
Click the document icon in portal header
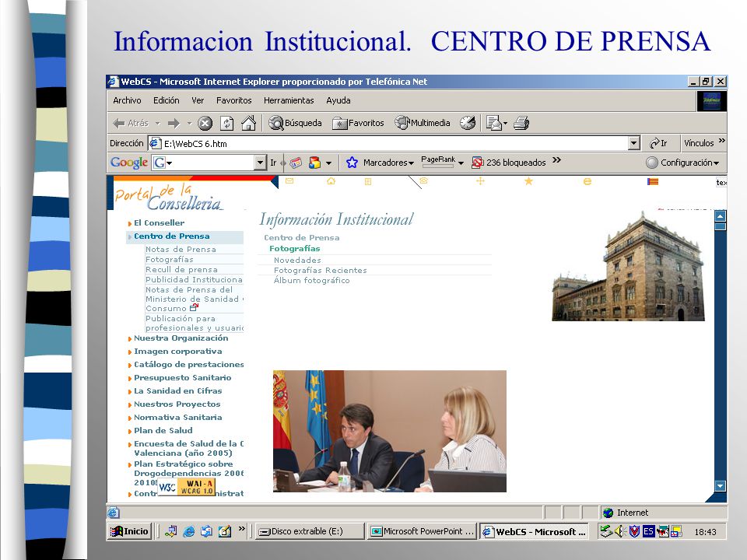368,181
